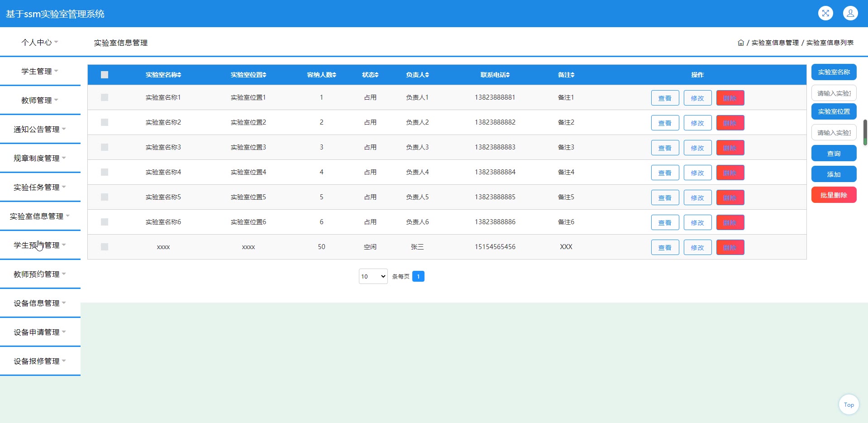Click the 实验室名称 search input field
Screen dimensions: 868x423
[x=834, y=93]
